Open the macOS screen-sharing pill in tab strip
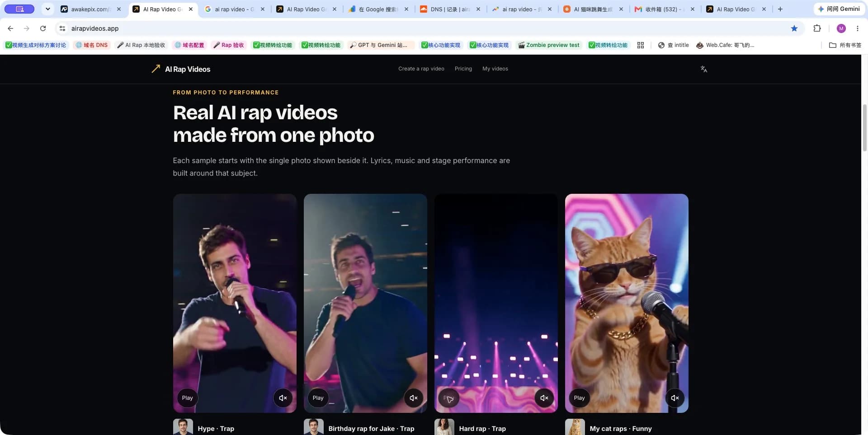Screen dimensions: 868x435 tap(19, 9)
